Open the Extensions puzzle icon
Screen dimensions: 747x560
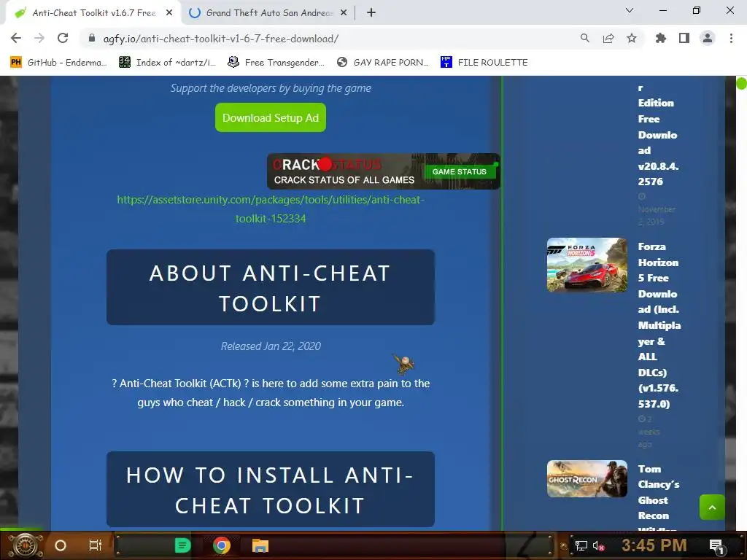[x=661, y=39]
